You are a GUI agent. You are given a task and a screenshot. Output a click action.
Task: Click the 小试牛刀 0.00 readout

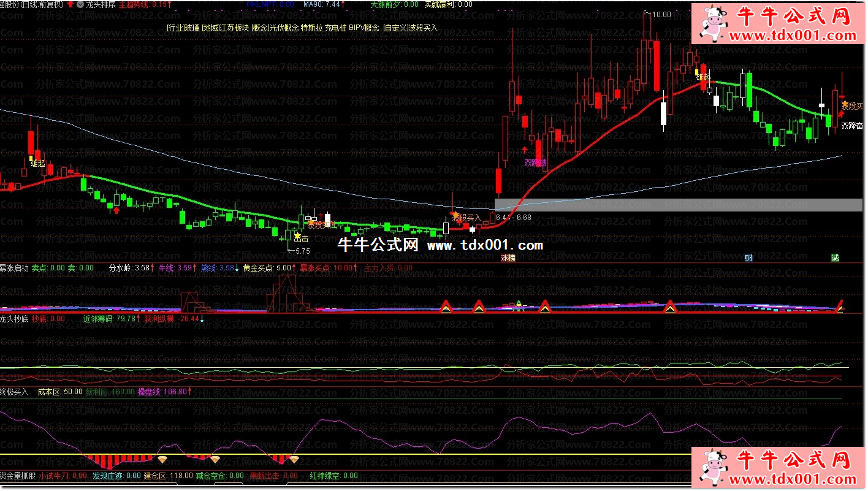63,476
